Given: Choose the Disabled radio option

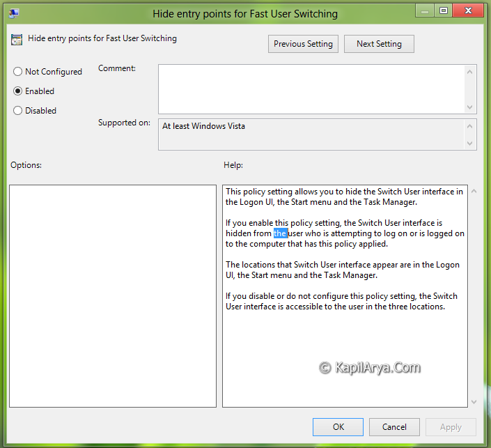Looking at the screenshot, I should coord(18,111).
